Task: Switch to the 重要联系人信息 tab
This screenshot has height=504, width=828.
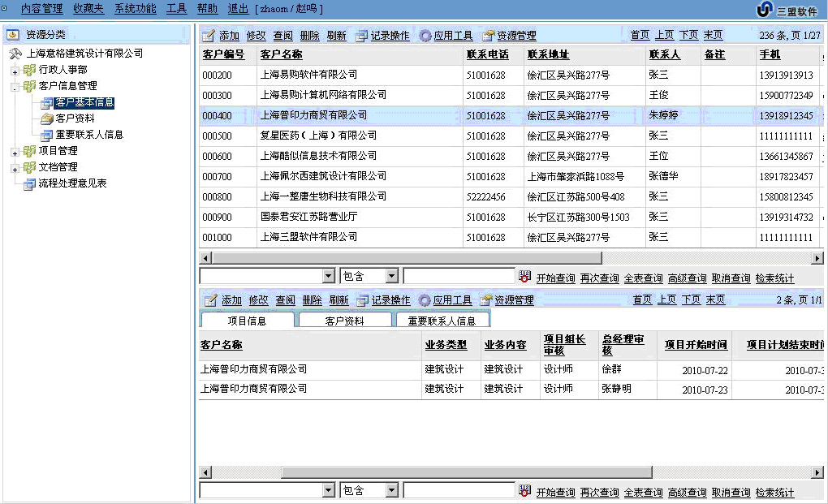Action: 442,321
